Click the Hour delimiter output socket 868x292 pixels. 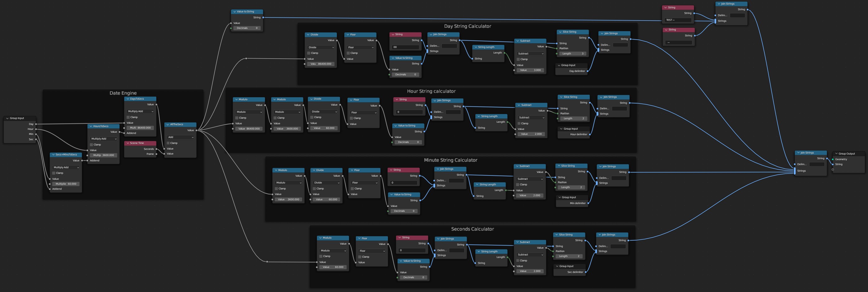tap(590, 135)
